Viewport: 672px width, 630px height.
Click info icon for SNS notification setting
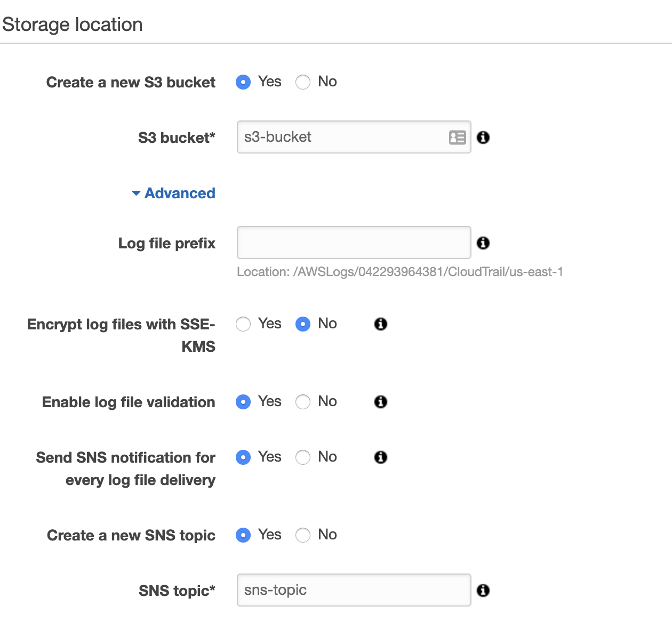pos(380,457)
